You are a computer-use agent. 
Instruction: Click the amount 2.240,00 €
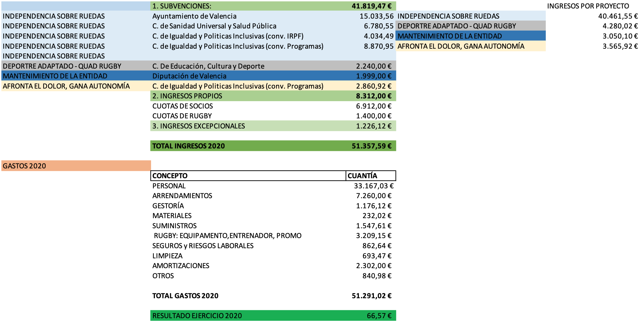374,66
